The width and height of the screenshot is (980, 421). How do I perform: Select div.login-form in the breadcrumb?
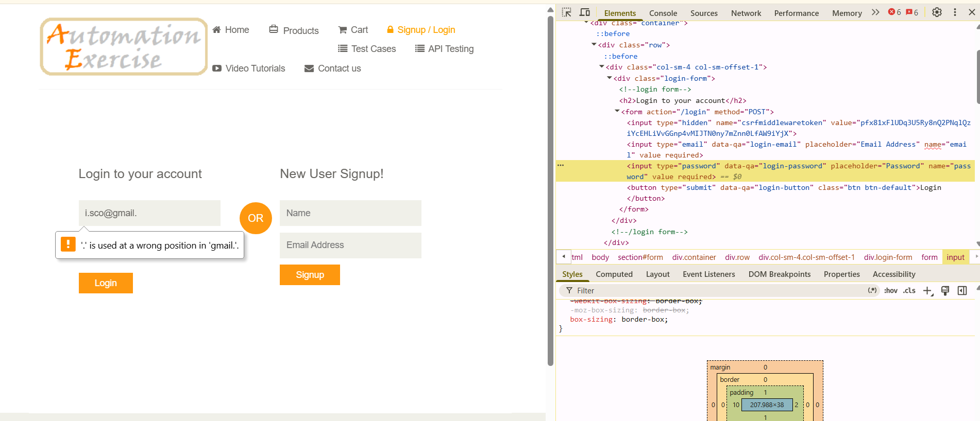(x=888, y=257)
